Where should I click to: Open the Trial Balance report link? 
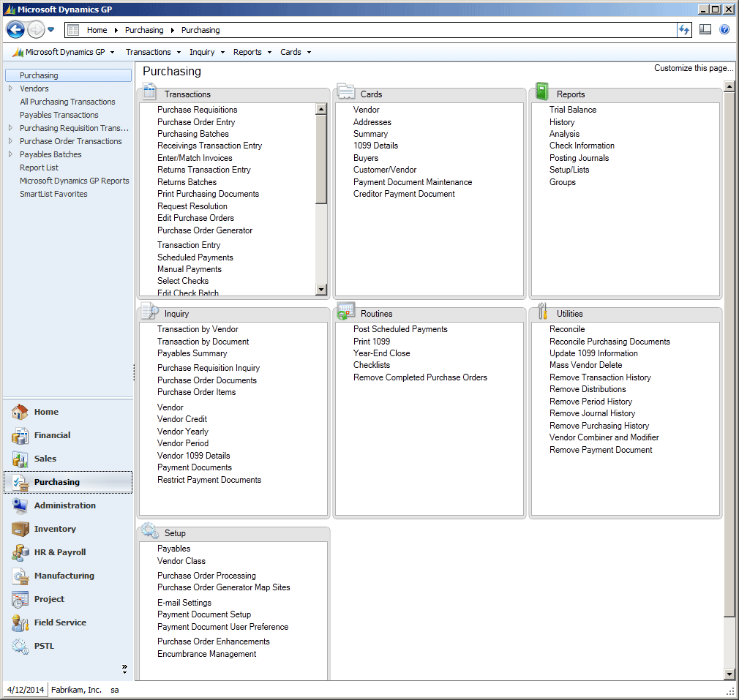pyautogui.click(x=573, y=110)
